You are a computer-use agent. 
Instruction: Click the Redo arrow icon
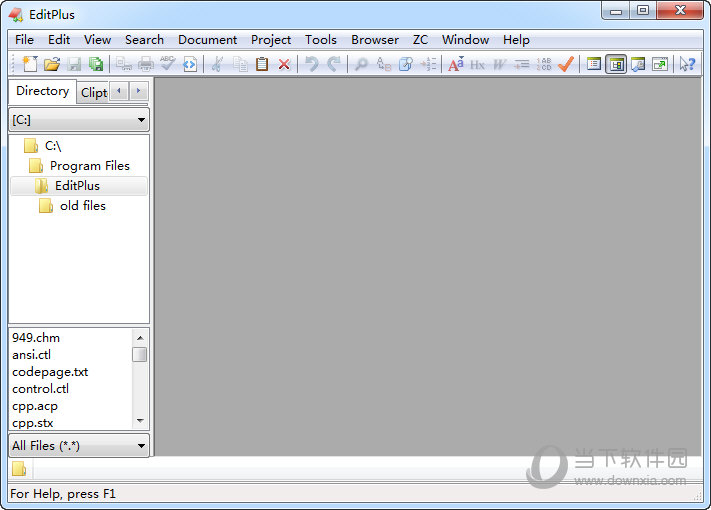[334, 64]
